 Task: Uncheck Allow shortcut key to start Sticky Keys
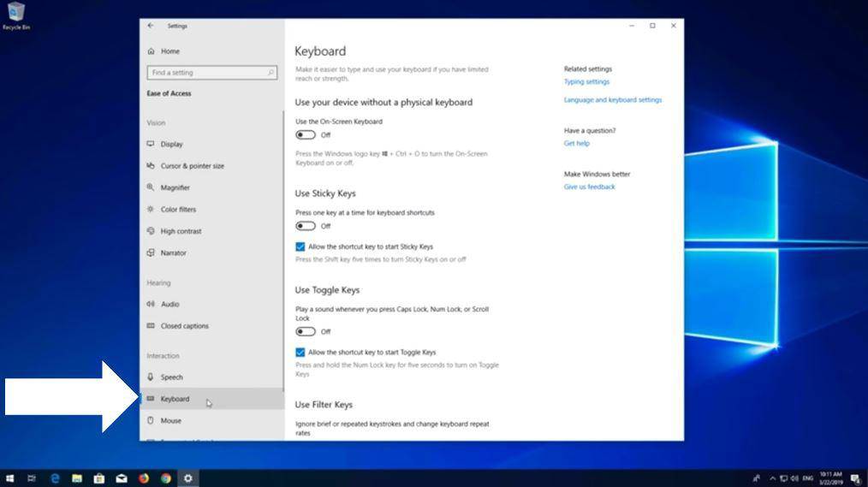click(300, 246)
